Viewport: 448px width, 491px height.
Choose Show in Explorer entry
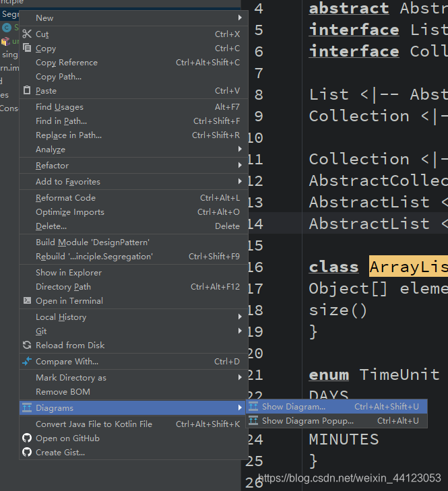134,272
